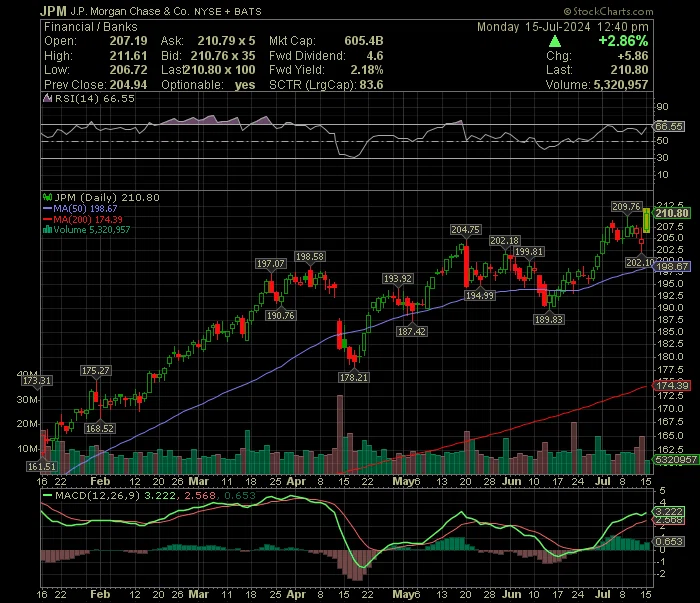Click the MA(200) red line legend marker
The width and height of the screenshot is (700, 603).
coord(47,219)
